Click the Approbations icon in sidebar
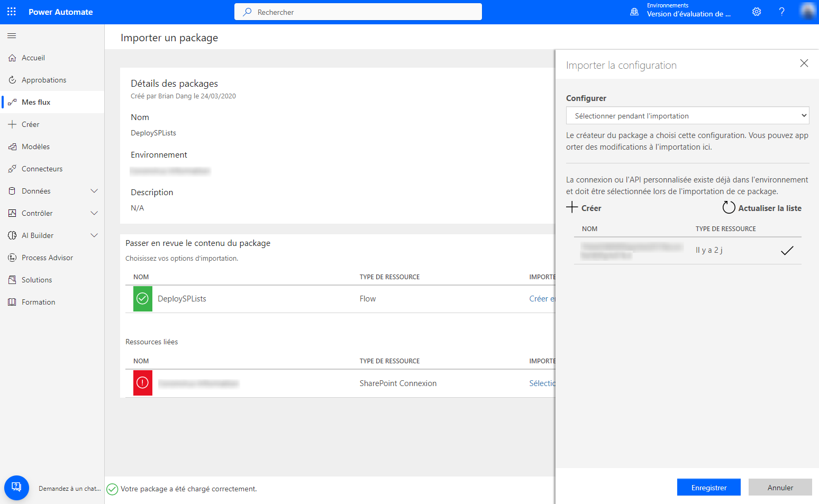Image resolution: width=819 pixels, height=504 pixels. tap(12, 80)
